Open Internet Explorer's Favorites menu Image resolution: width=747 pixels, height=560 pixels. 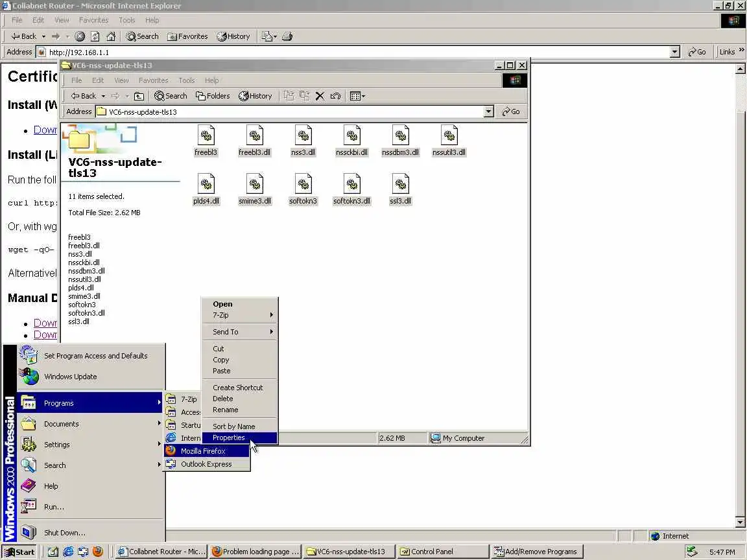tap(93, 20)
